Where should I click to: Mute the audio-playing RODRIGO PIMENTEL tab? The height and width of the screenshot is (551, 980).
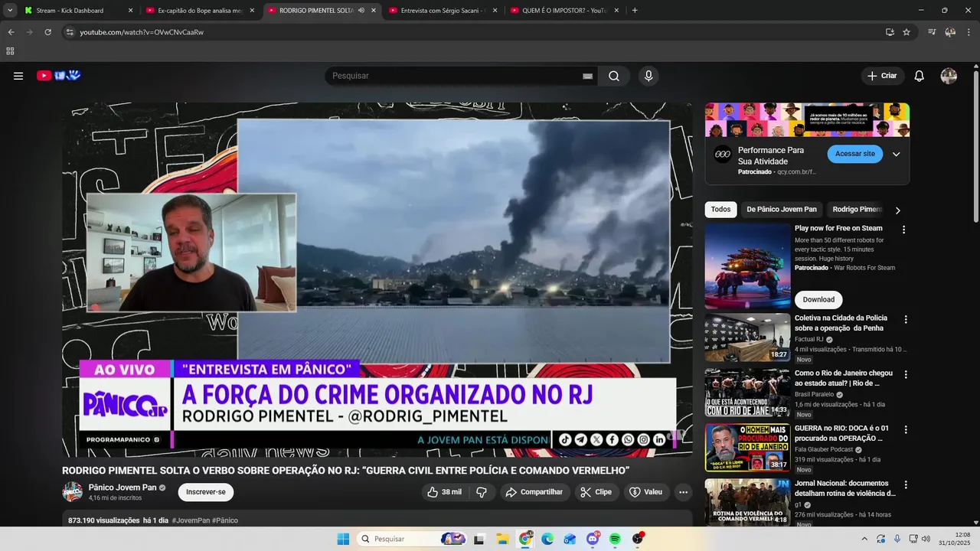(x=361, y=11)
